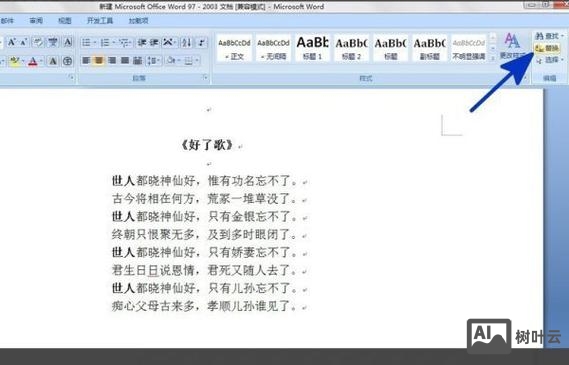Move to the previous styles gallery row

click(x=493, y=37)
